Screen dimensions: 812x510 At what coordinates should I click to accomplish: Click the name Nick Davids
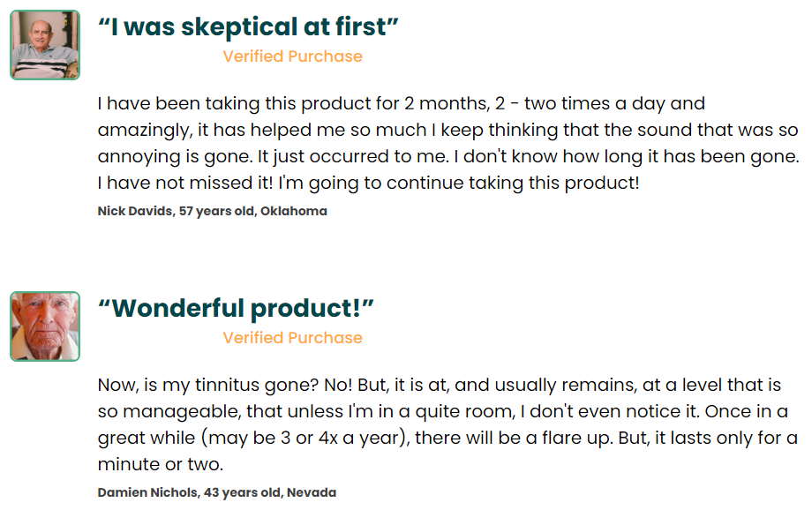[135, 211]
